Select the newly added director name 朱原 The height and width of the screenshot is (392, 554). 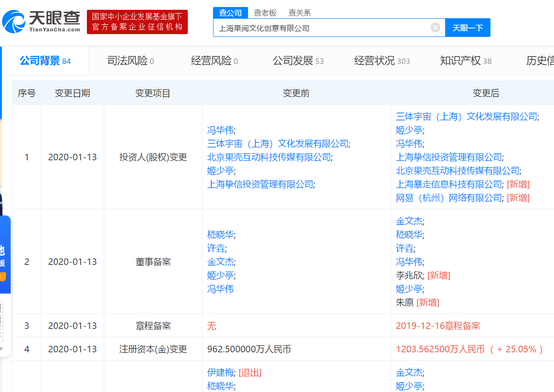coord(405,302)
